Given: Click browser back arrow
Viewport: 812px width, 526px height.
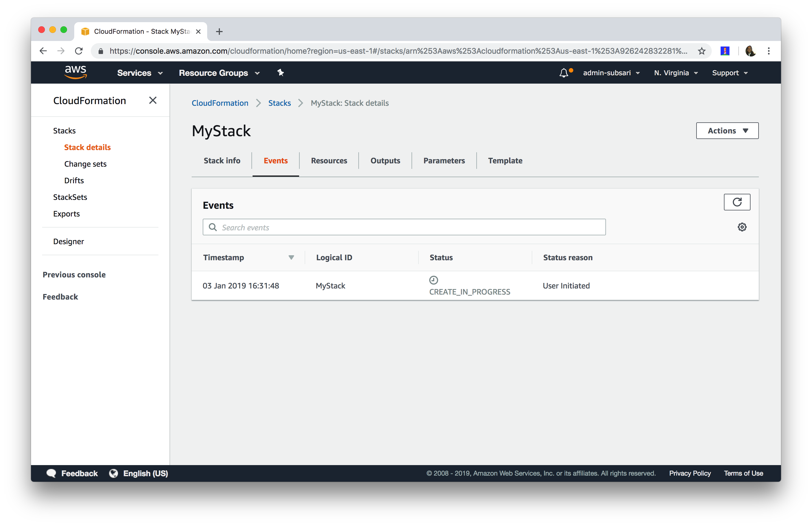Looking at the screenshot, I should (43, 51).
